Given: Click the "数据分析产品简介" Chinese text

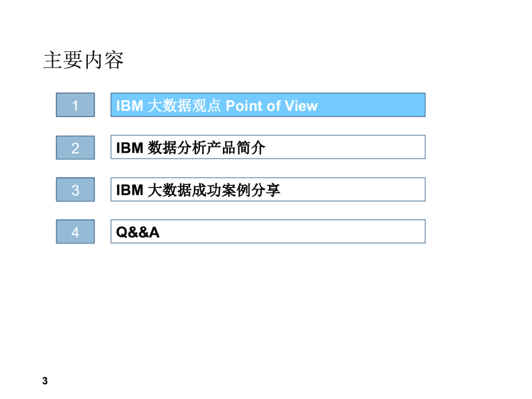Looking at the screenshot, I should coord(206,148).
